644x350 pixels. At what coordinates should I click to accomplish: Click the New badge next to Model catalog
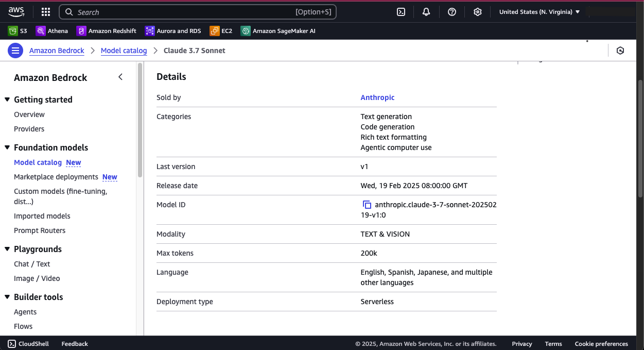(74, 162)
